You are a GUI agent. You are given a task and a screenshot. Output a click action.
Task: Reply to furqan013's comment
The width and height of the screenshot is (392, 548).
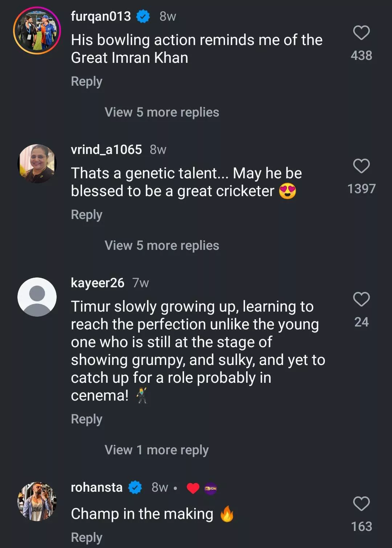(x=86, y=81)
